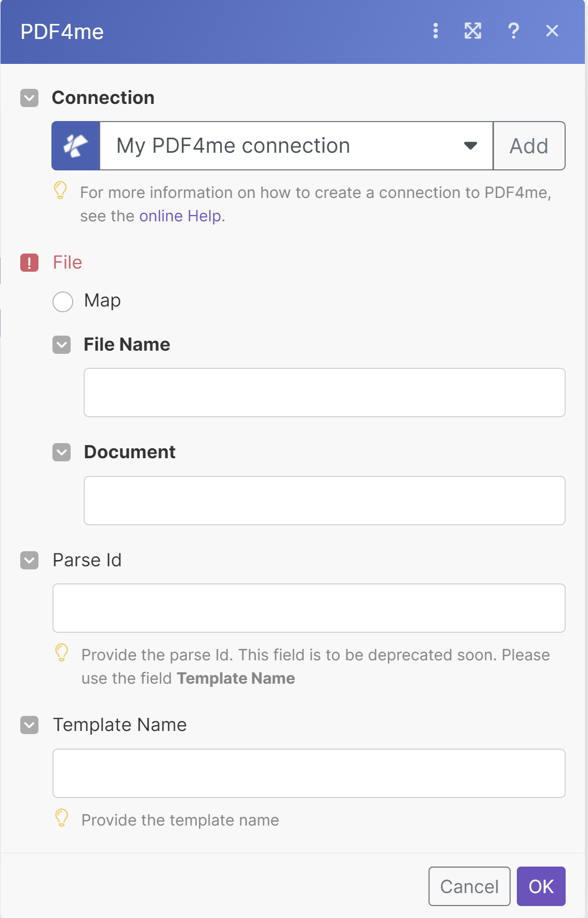Viewport: 588px width, 918px height.
Task: Click the red File error icon
Action: click(x=30, y=263)
